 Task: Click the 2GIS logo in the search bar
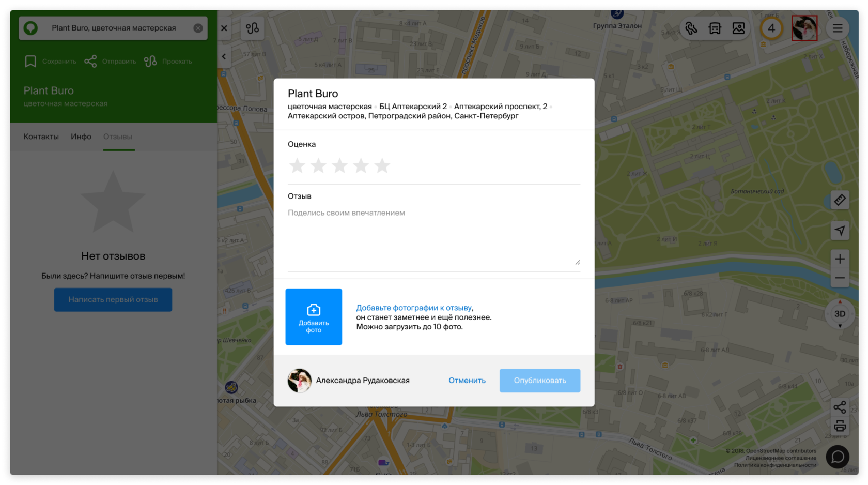coord(31,28)
